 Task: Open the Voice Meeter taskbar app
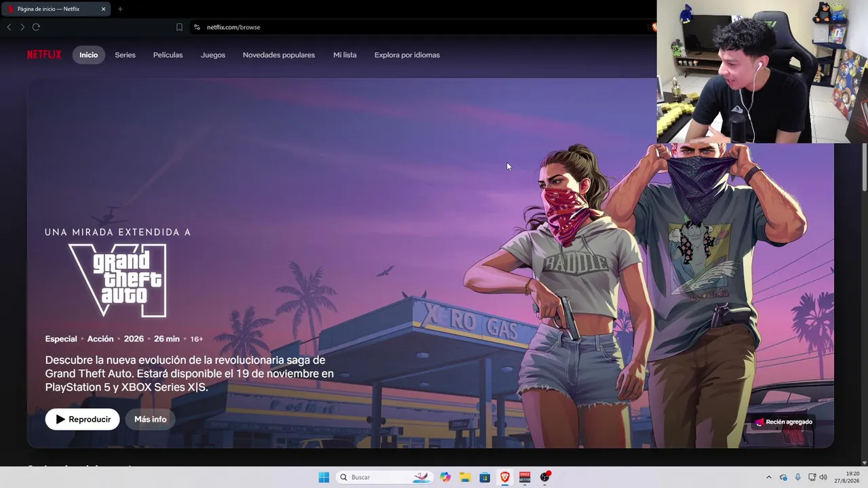pyautogui.click(x=525, y=477)
